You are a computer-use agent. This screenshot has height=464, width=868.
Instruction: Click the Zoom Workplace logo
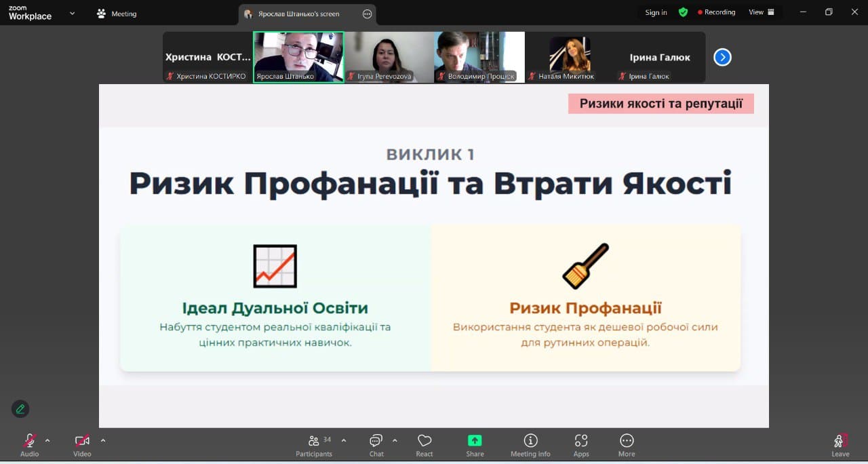pos(30,13)
